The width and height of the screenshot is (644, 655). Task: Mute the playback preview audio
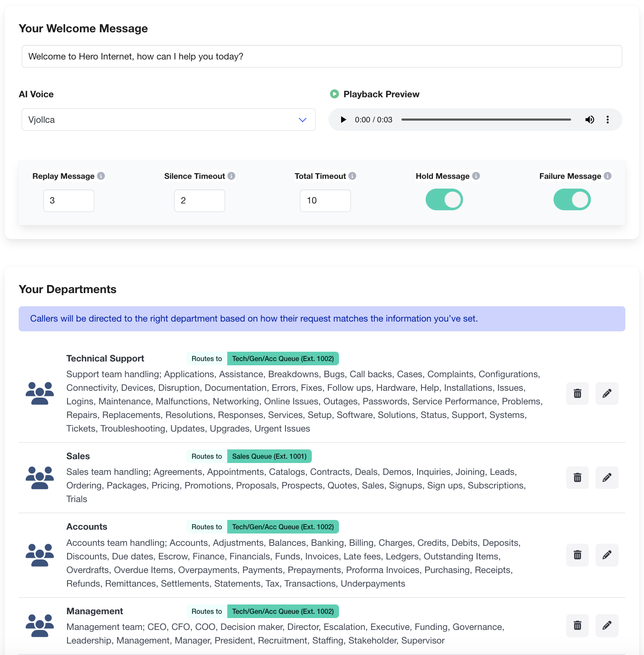590,120
